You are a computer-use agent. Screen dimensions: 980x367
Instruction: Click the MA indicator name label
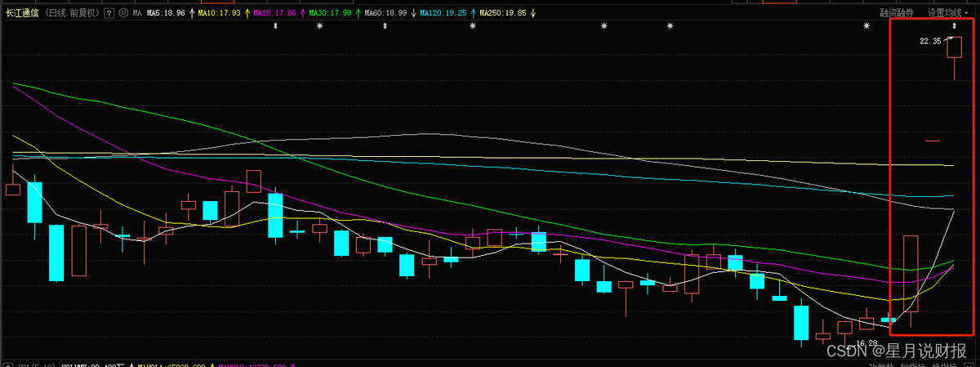tap(136, 13)
